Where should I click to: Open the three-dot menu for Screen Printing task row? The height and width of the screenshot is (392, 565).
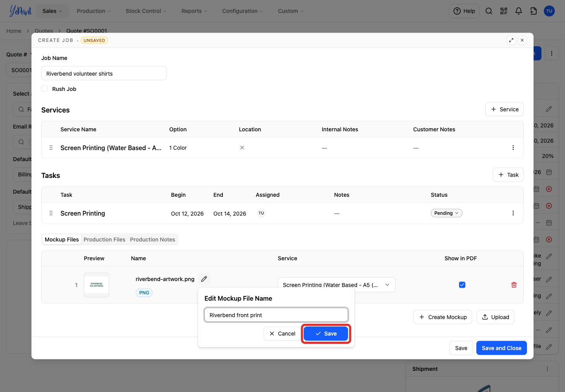pos(513,213)
